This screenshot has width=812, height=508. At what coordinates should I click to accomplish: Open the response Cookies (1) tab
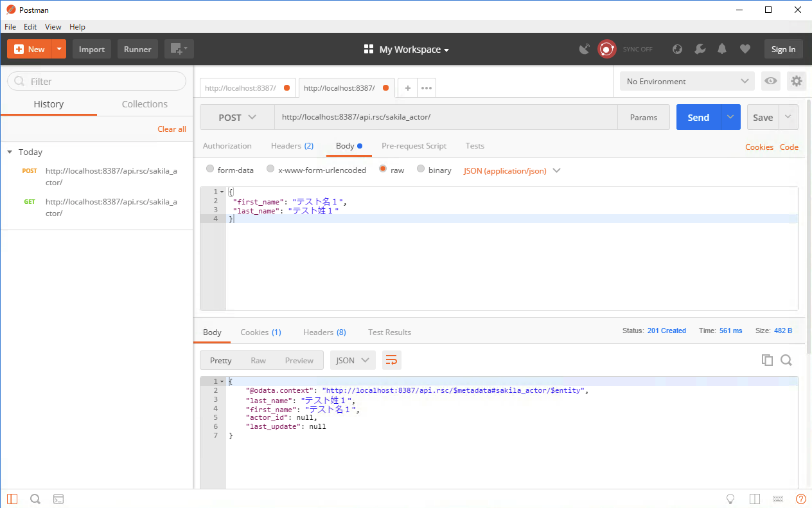[x=261, y=332]
